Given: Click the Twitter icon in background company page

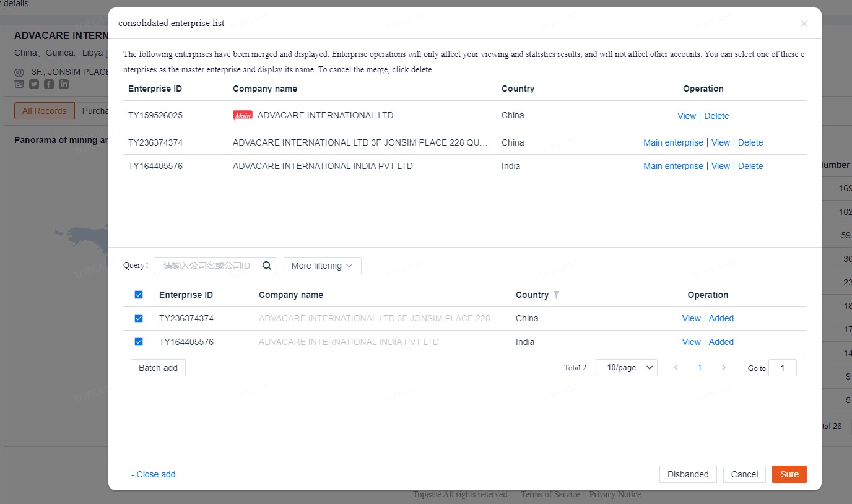Looking at the screenshot, I should 34,84.
